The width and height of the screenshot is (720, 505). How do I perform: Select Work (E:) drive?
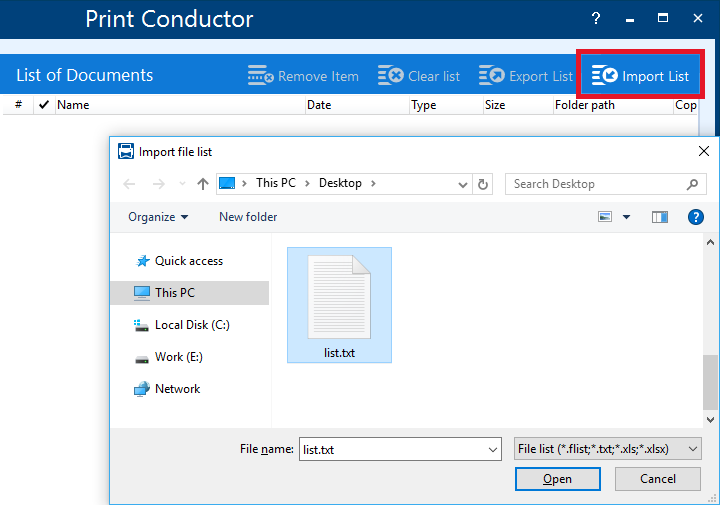[x=189, y=357]
